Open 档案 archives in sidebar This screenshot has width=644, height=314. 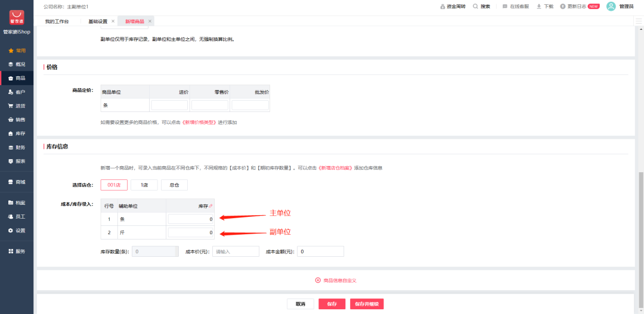click(x=17, y=203)
